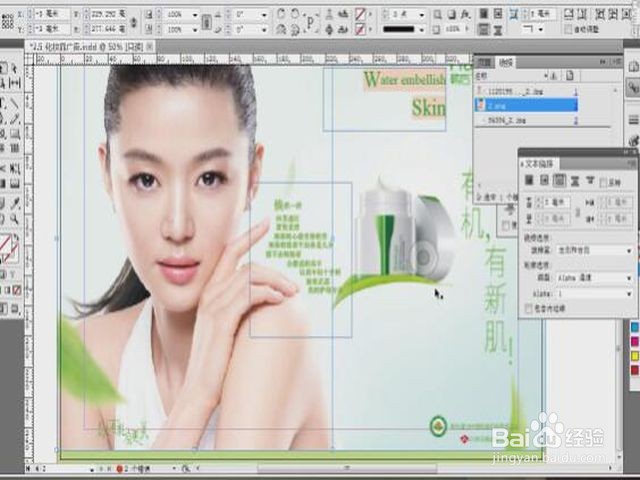Click the left offset field in Text Wrap panel

[618, 202]
